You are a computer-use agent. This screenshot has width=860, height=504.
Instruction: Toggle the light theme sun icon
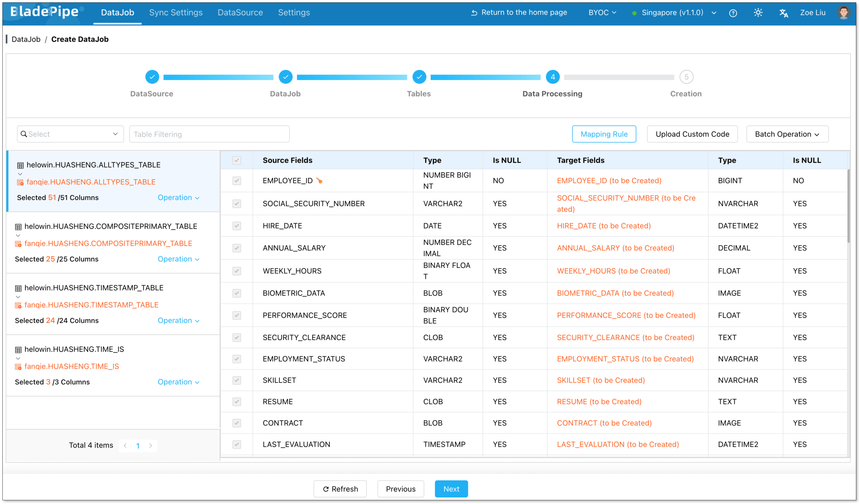click(758, 13)
